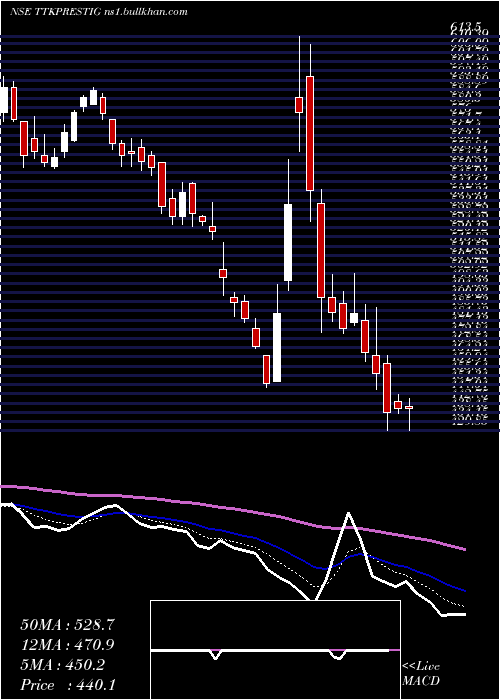Screen dimensions: 500x700
Task: Select the 12MA : 470.9 label
Action: pos(67,645)
